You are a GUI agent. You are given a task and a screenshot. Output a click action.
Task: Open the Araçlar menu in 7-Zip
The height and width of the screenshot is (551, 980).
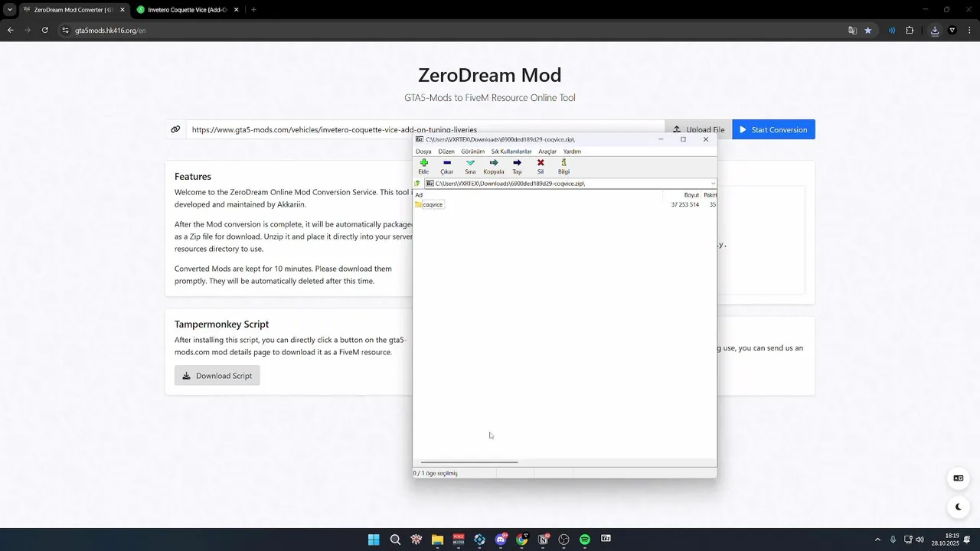[x=547, y=152]
